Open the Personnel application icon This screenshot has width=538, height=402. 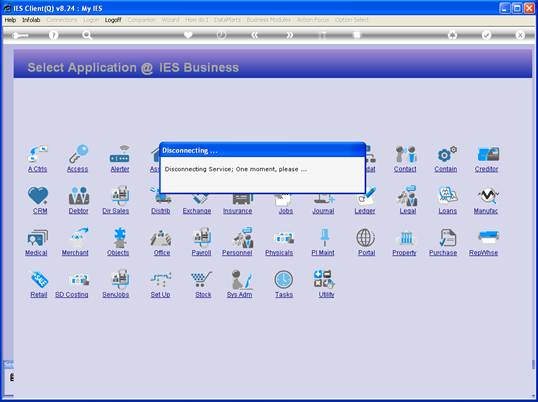click(x=243, y=237)
